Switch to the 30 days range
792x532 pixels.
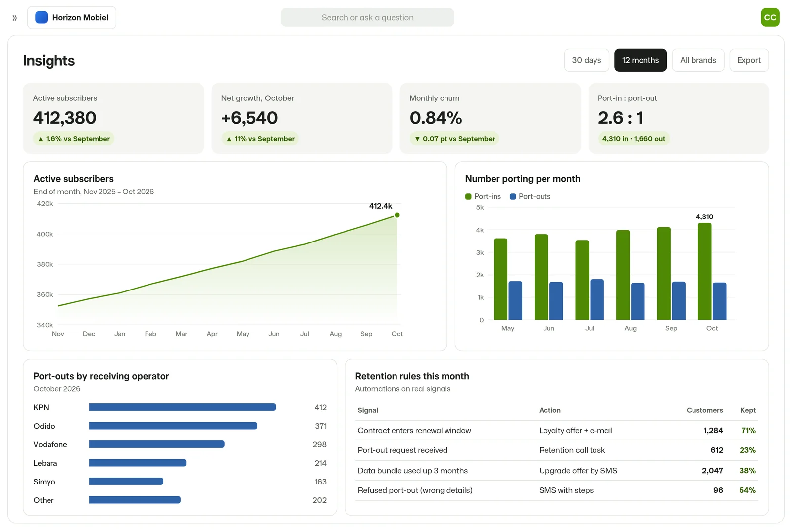[586, 60]
